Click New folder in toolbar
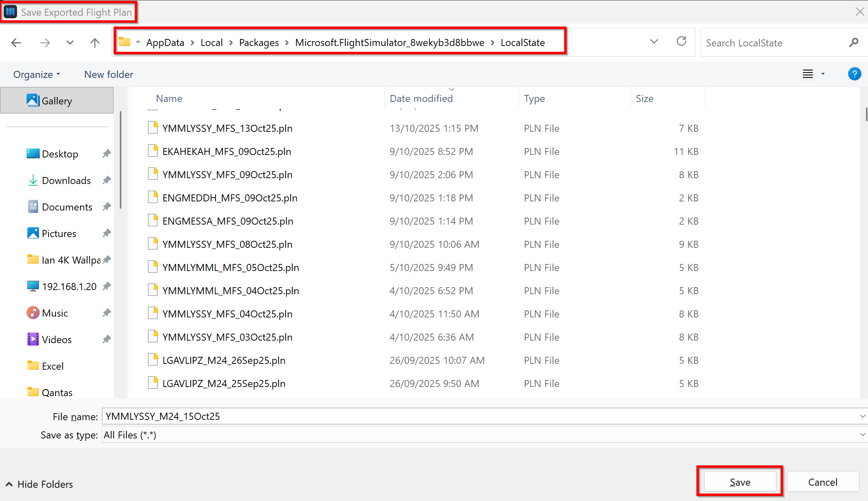This screenshot has width=868, height=501. point(109,75)
